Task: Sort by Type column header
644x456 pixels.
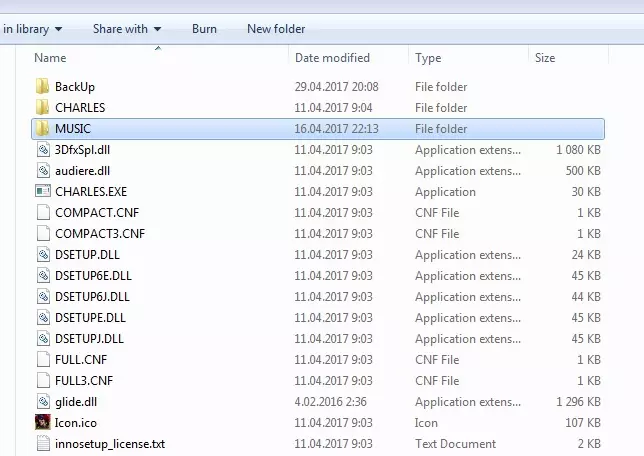Action: [428, 58]
